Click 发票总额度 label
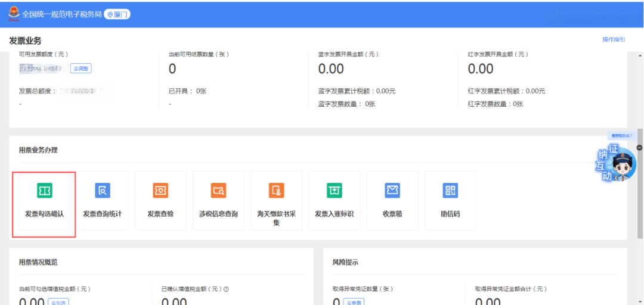This screenshot has width=644, height=305. pyautogui.click(x=38, y=91)
